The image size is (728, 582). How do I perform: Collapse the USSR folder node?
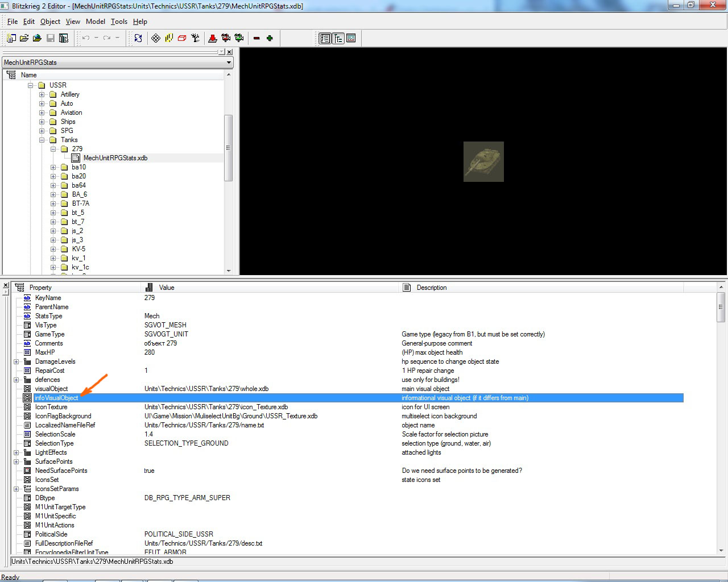coord(31,85)
